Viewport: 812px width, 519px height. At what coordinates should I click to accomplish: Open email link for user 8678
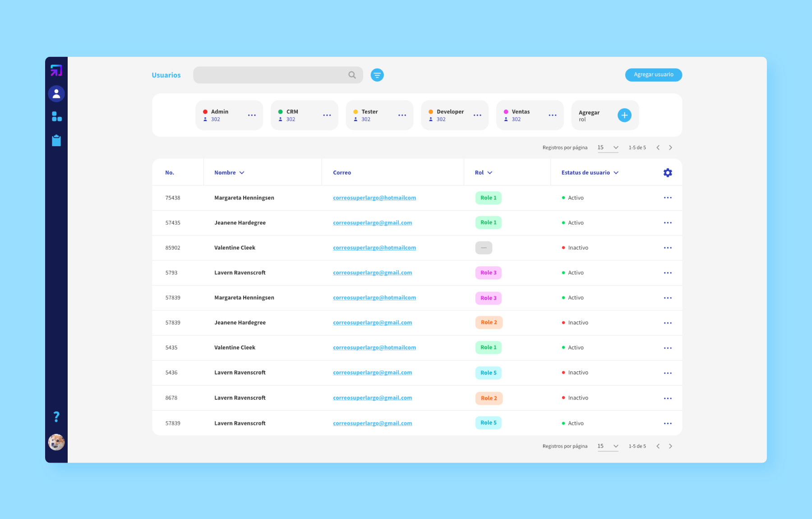[x=373, y=398]
